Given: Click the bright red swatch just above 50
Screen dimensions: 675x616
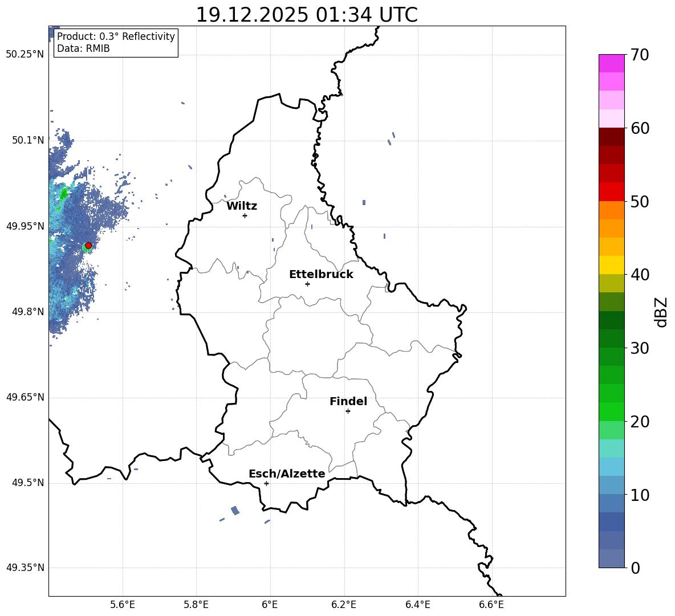Looking at the screenshot, I should (x=611, y=192).
